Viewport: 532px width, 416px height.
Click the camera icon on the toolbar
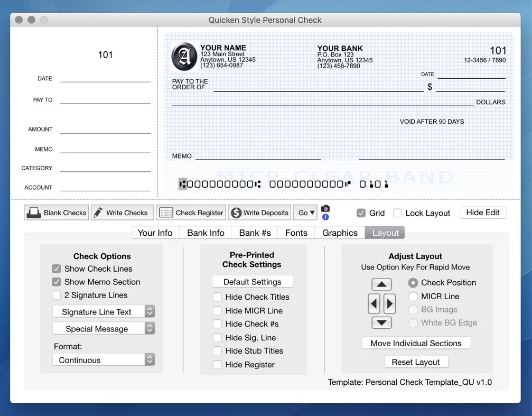tap(325, 208)
